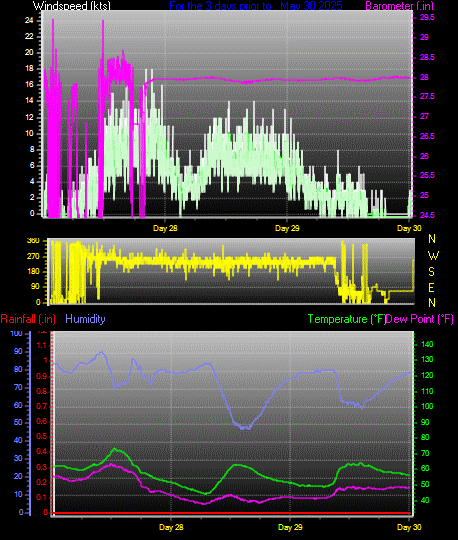Click the Dew Point (°F) legend label
458x540 pixels.
[419, 319]
